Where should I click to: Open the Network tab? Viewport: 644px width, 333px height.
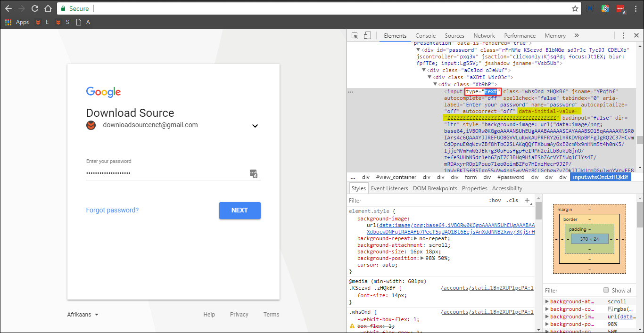(x=484, y=36)
